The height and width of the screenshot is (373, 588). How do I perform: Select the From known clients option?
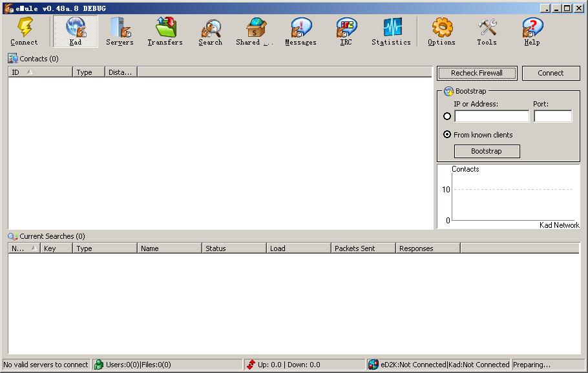coord(447,134)
